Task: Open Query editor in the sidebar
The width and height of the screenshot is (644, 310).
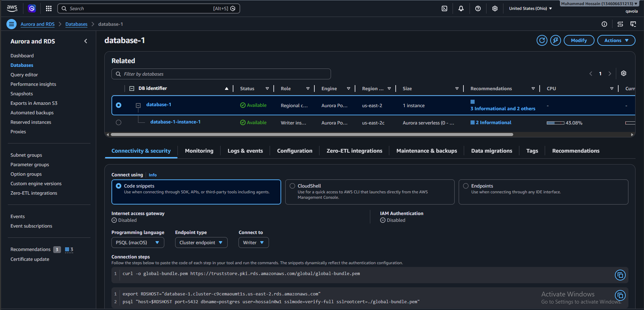Action: (x=24, y=75)
